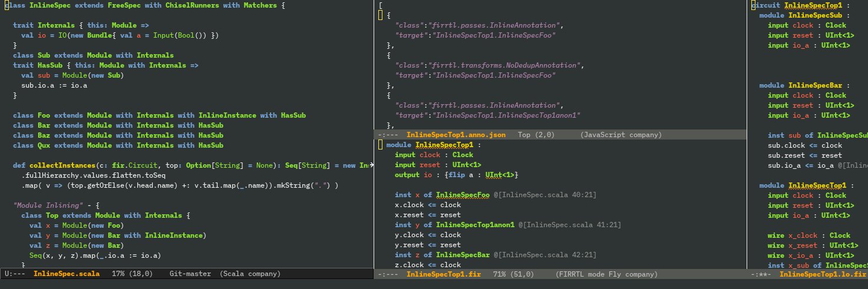
Task: Click the U:--- status in Scala mode line
Action: 15,274
